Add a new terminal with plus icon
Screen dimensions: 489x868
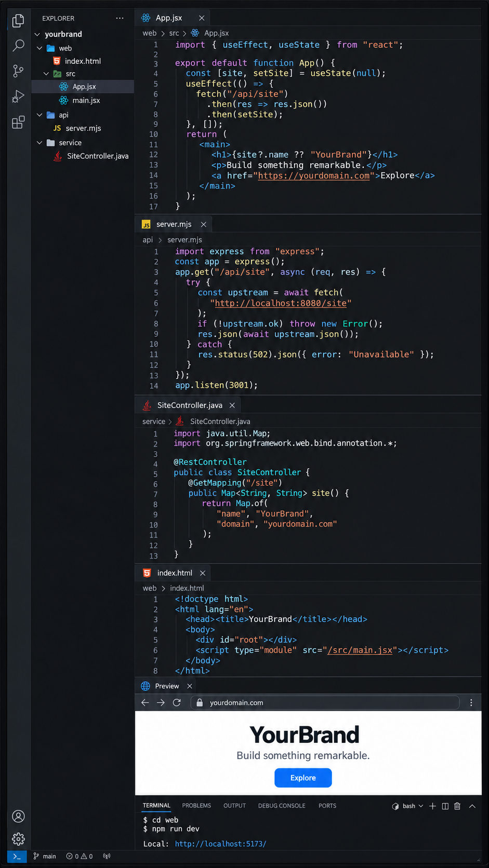[x=432, y=806]
